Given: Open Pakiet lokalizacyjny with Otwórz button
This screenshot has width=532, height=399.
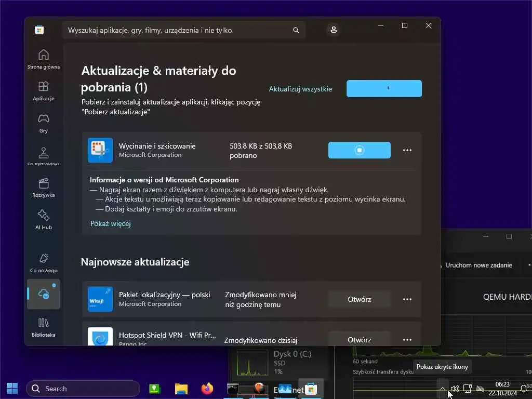Looking at the screenshot, I should (360, 299).
